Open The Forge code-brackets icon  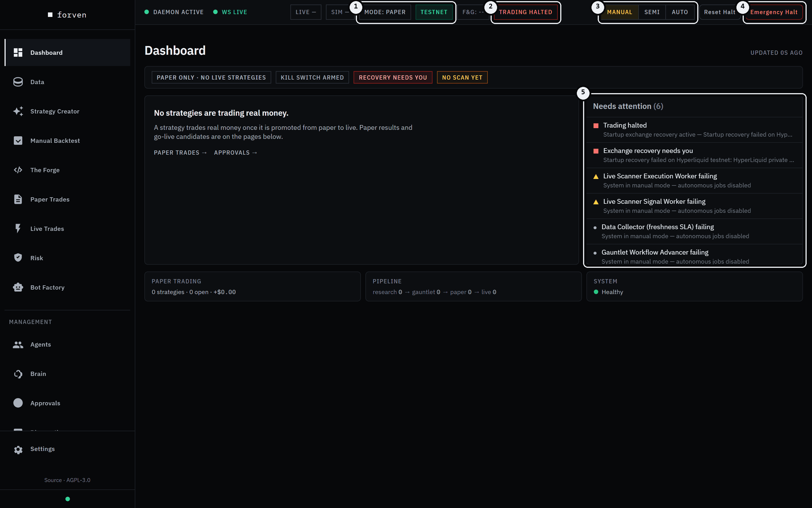pyautogui.click(x=18, y=170)
